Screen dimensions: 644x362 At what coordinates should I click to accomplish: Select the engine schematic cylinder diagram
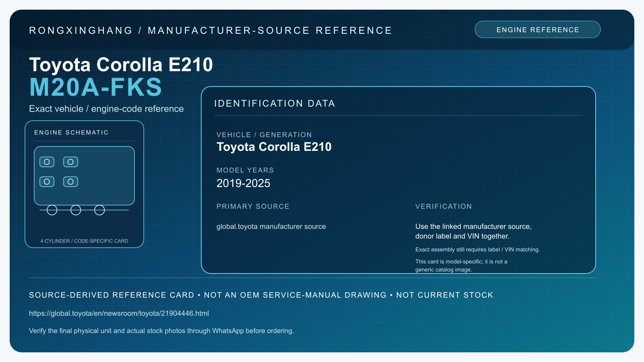point(84,181)
